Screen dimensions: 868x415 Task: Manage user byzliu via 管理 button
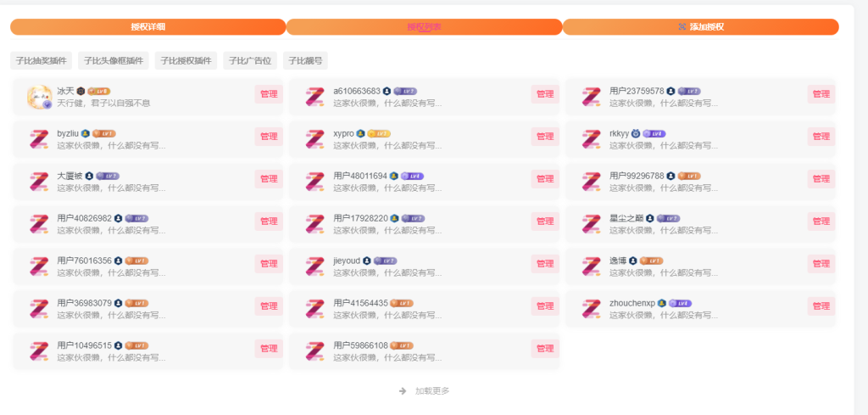[269, 137]
